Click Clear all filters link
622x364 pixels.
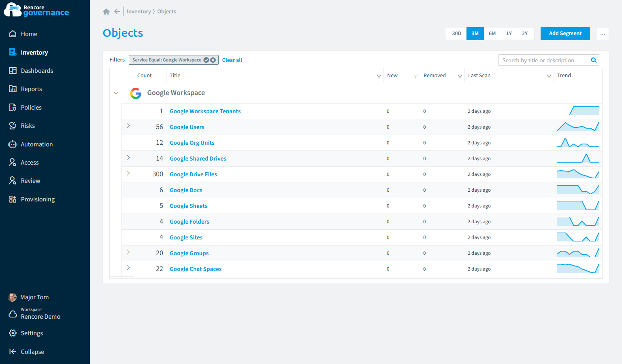tap(232, 60)
